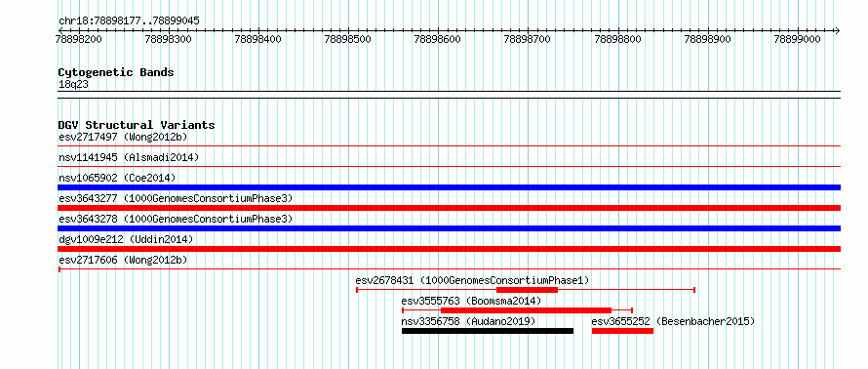Open variant nsv1141945 (Alsmadi2014) label
This screenshot has height=369, width=868.
[129, 157]
